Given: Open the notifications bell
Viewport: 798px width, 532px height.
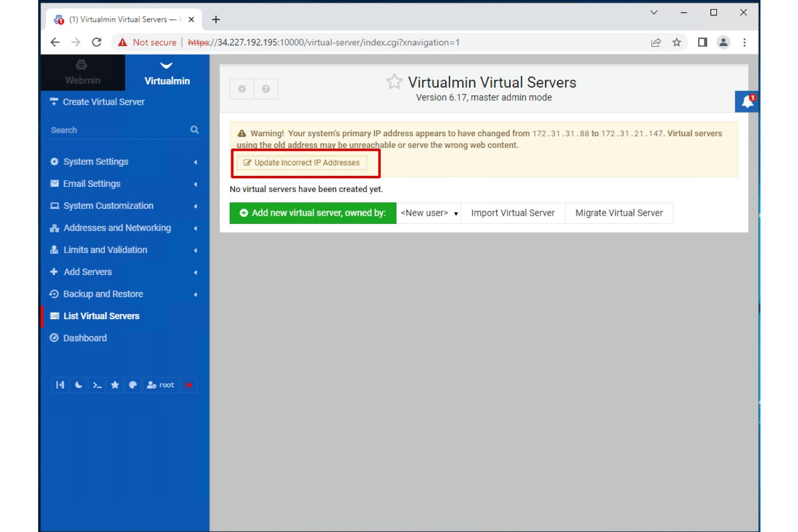Looking at the screenshot, I should tap(747, 102).
